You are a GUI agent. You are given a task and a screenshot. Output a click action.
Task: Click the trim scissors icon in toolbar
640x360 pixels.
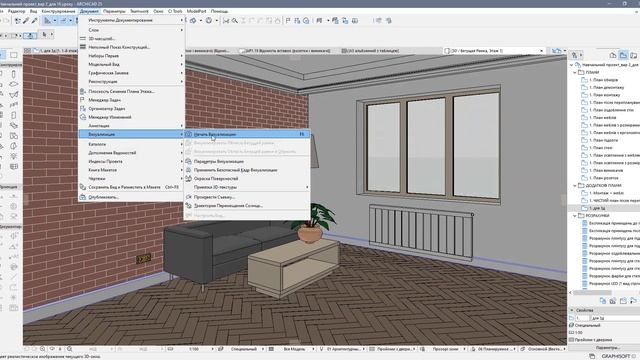pos(226,20)
